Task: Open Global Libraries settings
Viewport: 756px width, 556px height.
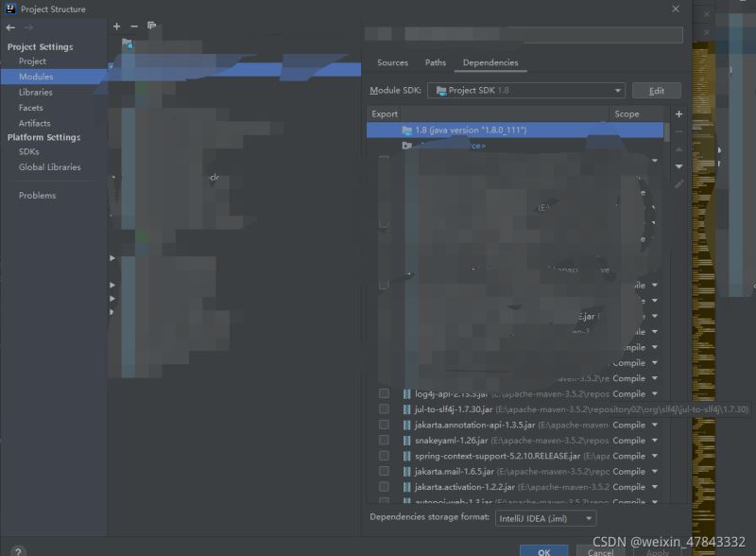Action: 50,167
